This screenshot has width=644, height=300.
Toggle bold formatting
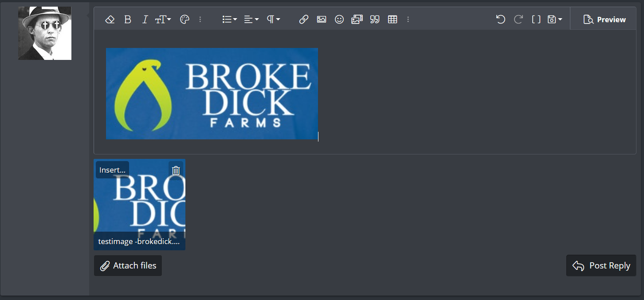[128, 20]
